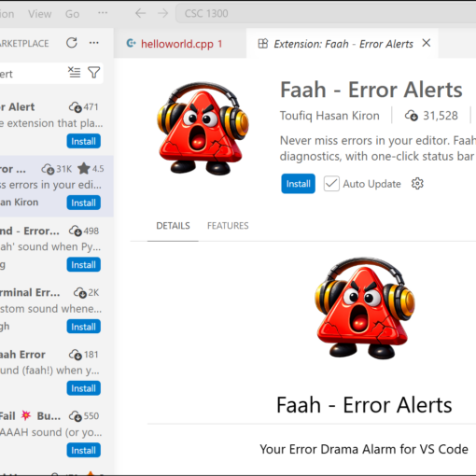476x476 pixels.
Task: Click the Faah mascot icon in header
Action: coord(203,129)
